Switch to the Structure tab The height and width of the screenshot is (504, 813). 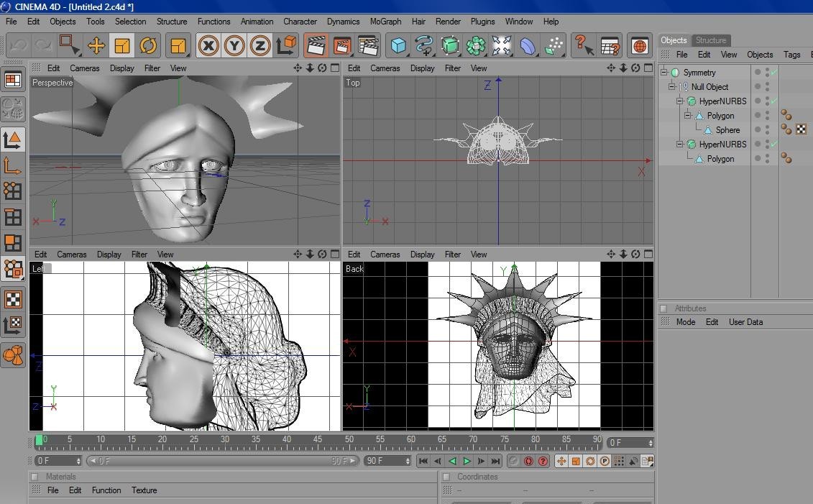710,40
